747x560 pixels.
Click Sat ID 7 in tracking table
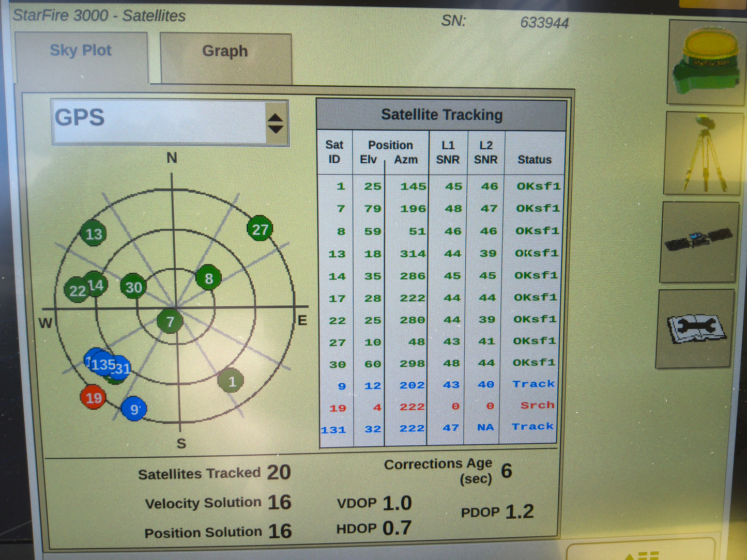(x=341, y=209)
